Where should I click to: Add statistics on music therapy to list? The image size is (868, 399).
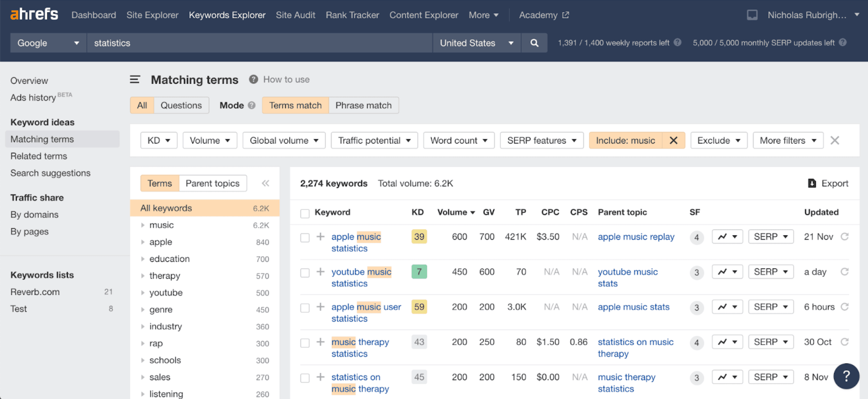(x=321, y=377)
